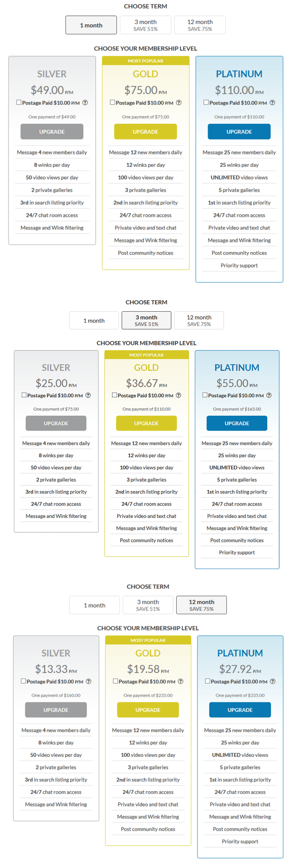Click UPGRADE for Silver at $13.33

point(56,709)
